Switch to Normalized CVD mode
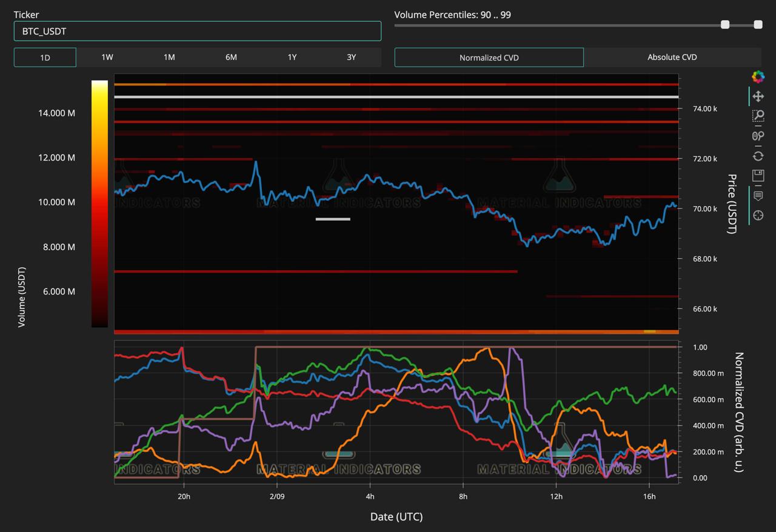 pos(489,58)
